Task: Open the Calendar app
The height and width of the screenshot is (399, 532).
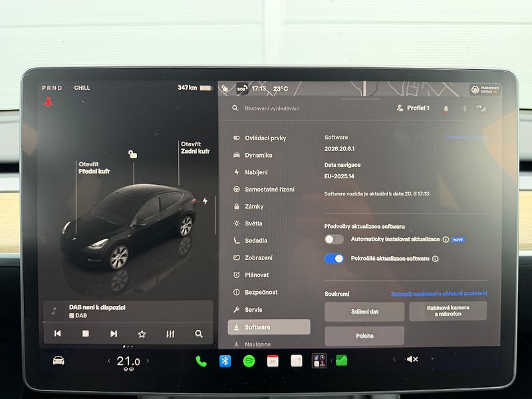Action: [x=273, y=361]
